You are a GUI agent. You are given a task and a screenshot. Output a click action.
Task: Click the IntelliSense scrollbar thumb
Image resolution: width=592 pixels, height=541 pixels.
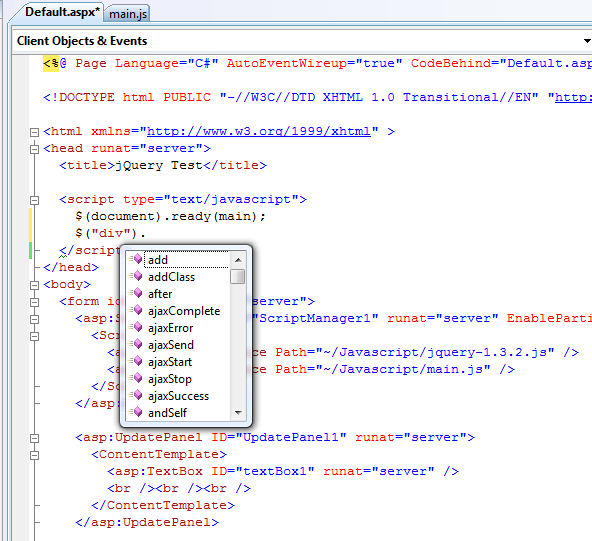(x=237, y=276)
